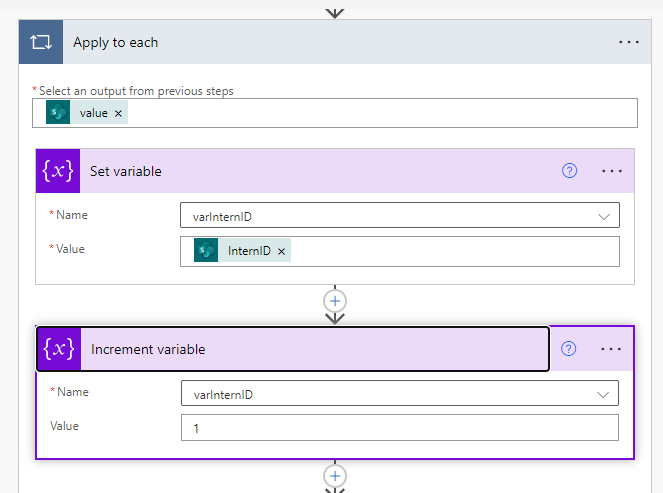The width and height of the screenshot is (663, 493).
Task: Click the Increment variable Value label
Action: point(64,426)
